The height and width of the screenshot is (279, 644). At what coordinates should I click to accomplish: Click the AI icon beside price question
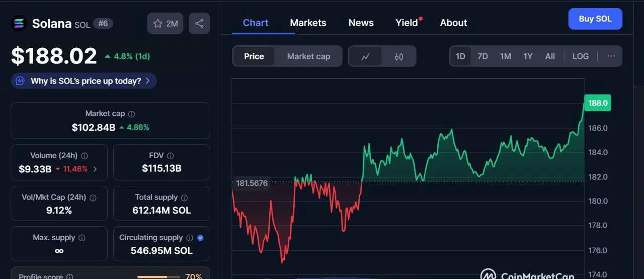pyautogui.click(x=21, y=81)
